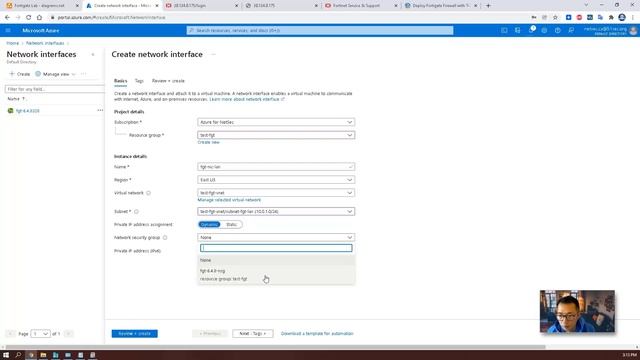Switch to the Tags tab

tap(139, 81)
